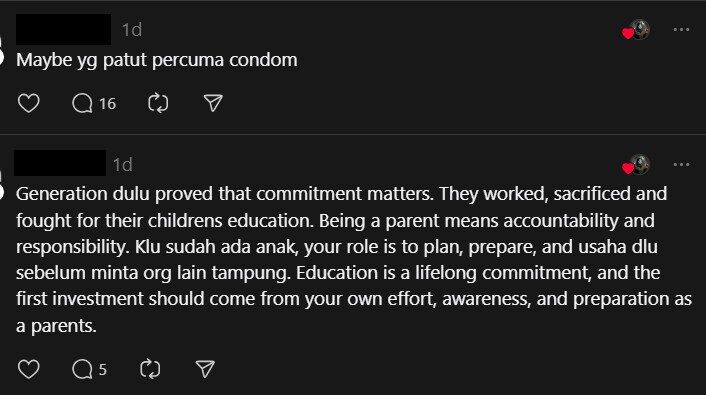This screenshot has height=395, width=706.
Task: Click the 1d timestamp on the first post
Action: click(x=132, y=30)
